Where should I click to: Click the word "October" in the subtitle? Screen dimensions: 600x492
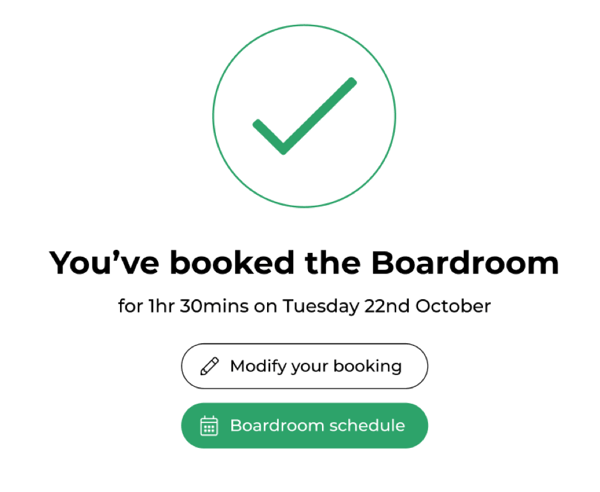pyautogui.click(x=453, y=306)
